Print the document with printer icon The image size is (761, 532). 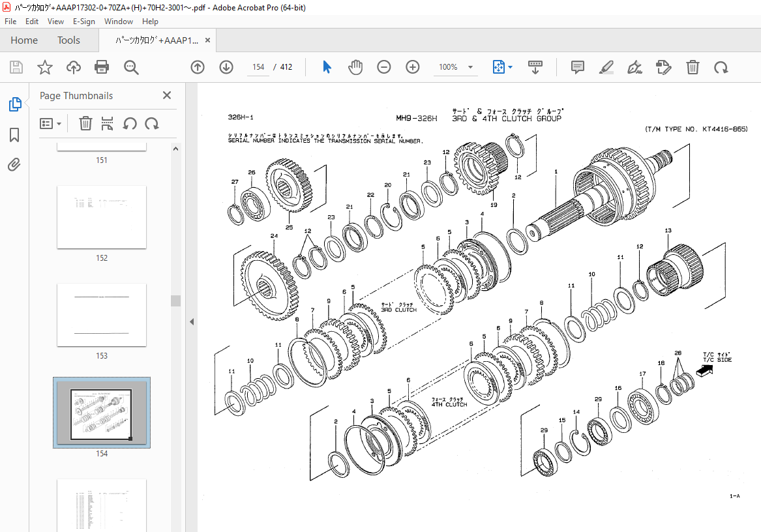(x=102, y=67)
